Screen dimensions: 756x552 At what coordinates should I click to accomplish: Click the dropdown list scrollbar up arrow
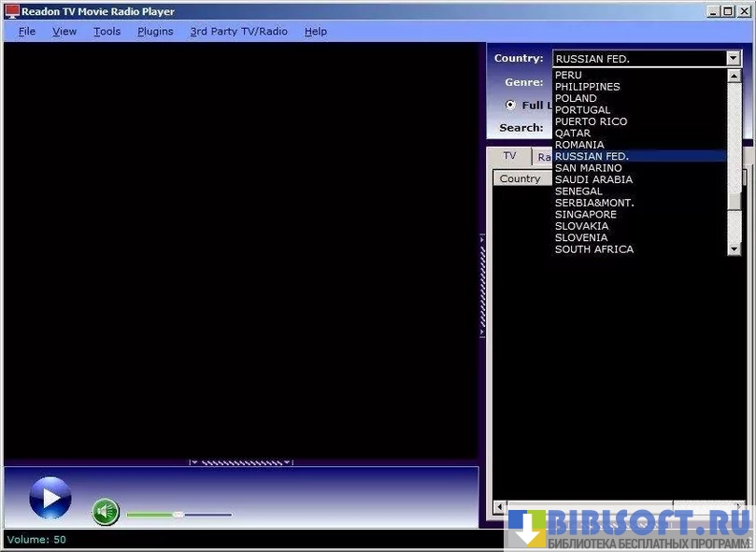735,76
